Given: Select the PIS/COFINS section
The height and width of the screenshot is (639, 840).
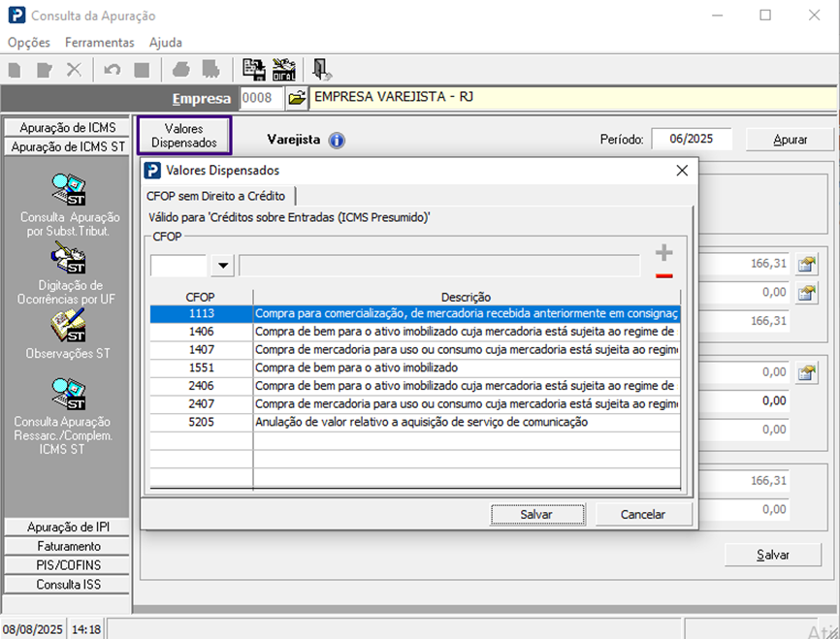Looking at the screenshot, I should point(68,565).
